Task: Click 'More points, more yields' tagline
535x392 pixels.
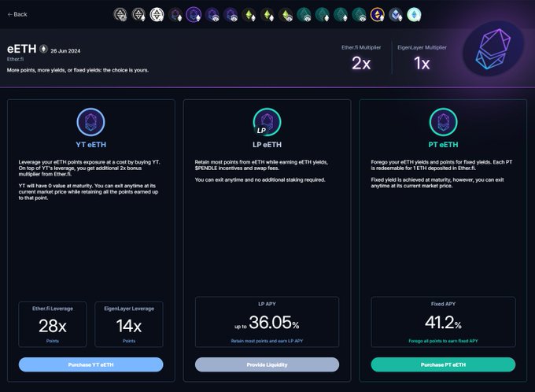Action: click(78, 70)
